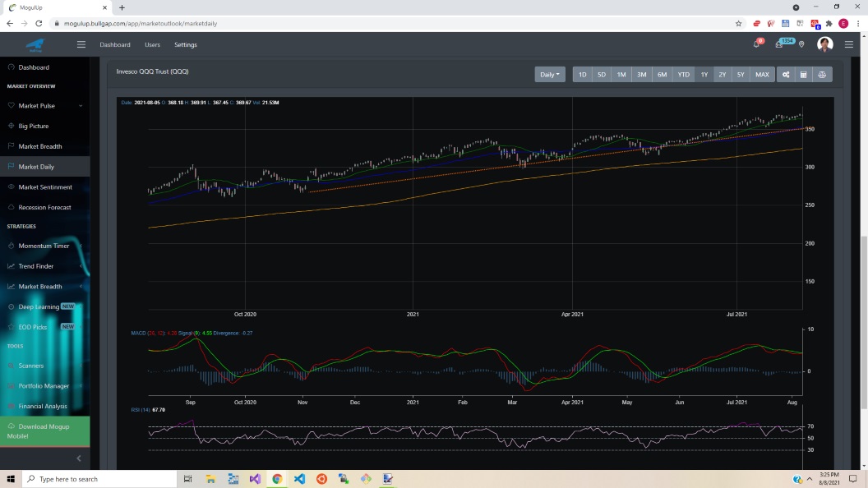Click the Scanners search icon
Image resolution: width=868 pixels, height=488 pixels.
(x=11, y=366)
